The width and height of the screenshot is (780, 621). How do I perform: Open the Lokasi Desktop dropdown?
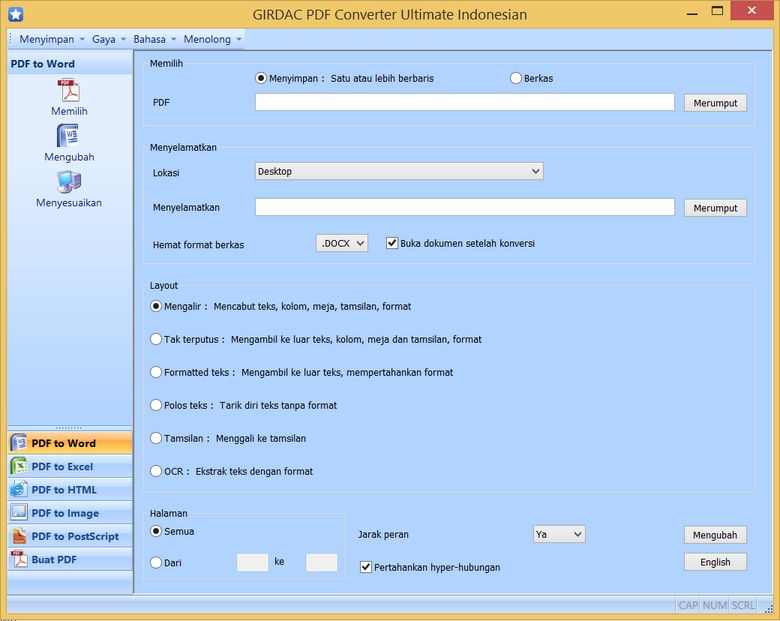[x=399, y=171]
